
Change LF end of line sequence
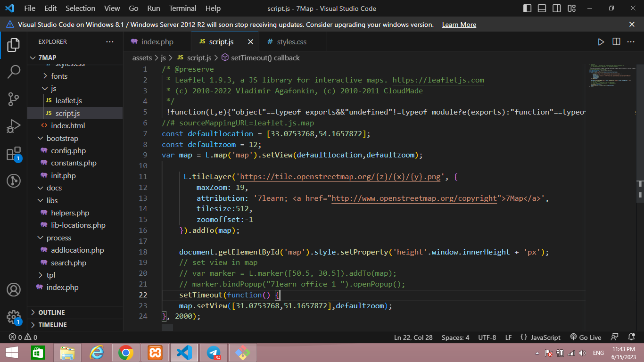point(509,337)
